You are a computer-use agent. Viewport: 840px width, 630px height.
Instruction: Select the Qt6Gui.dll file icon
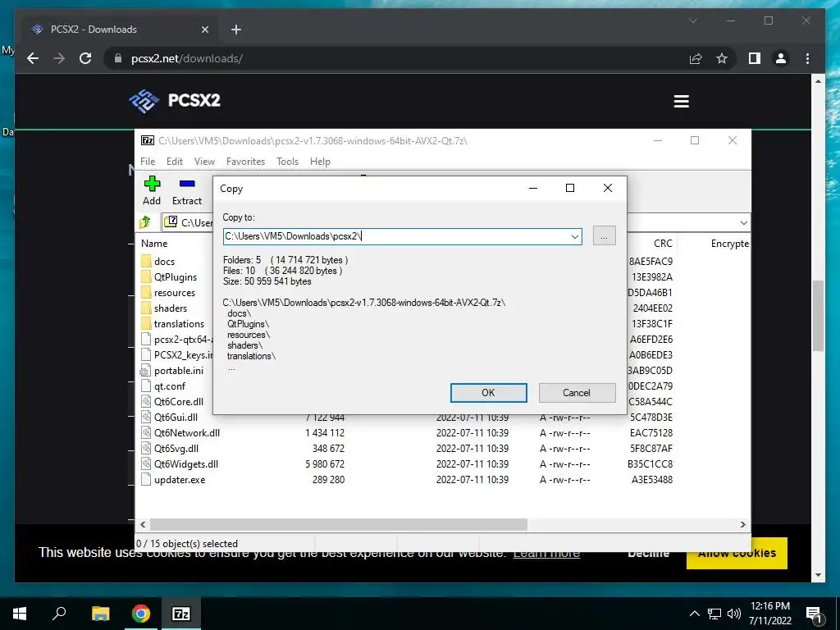[146, 417]
